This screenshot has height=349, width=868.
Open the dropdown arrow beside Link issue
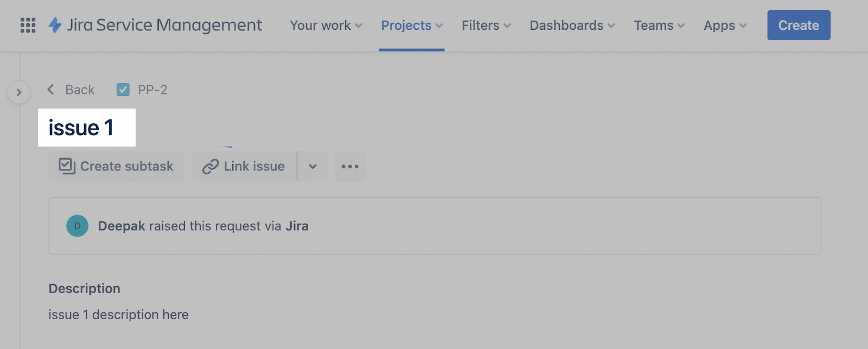point(312,166)
